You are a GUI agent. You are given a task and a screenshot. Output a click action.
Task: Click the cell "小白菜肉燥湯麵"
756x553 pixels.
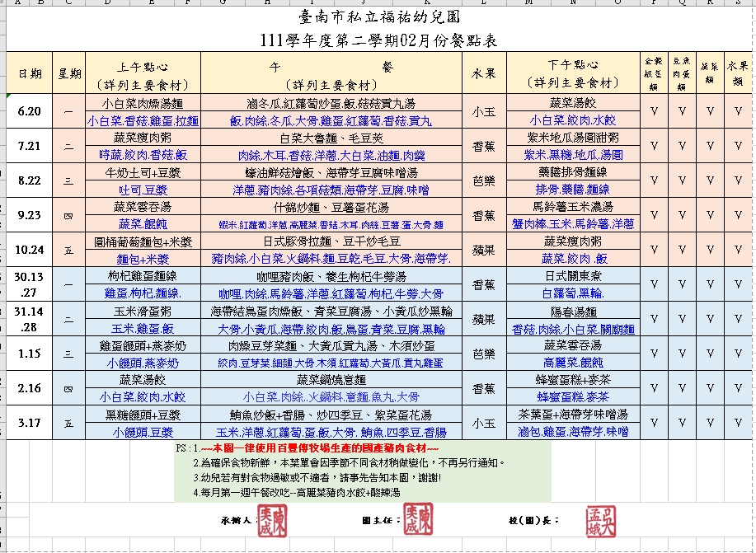pyautogui.click(x=143, y=103)
